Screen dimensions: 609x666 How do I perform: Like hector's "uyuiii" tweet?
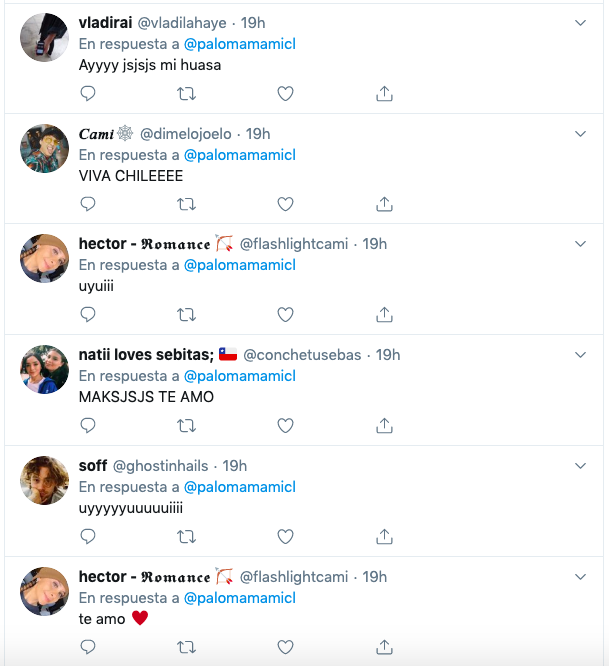(285, 315)
